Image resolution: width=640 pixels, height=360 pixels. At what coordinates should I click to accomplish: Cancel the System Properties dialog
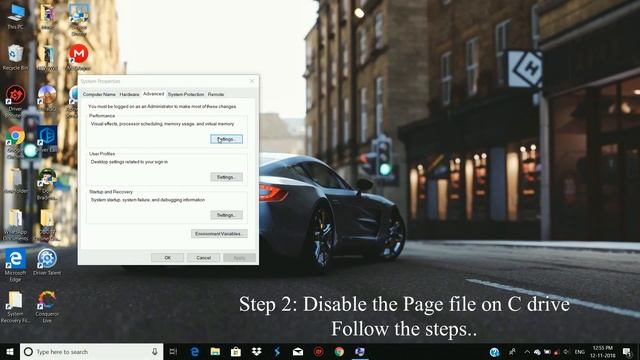click(203, 258)
